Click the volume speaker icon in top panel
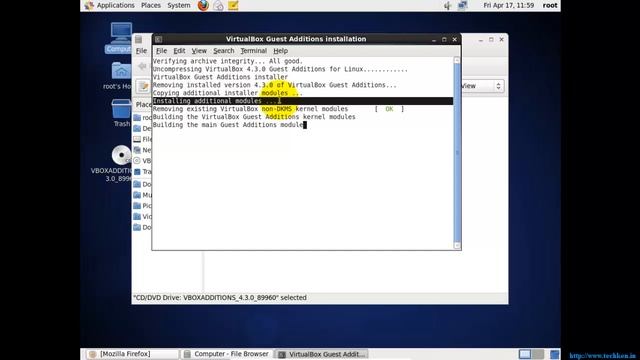Screen dimensions: 640x360 coord(448,5)
